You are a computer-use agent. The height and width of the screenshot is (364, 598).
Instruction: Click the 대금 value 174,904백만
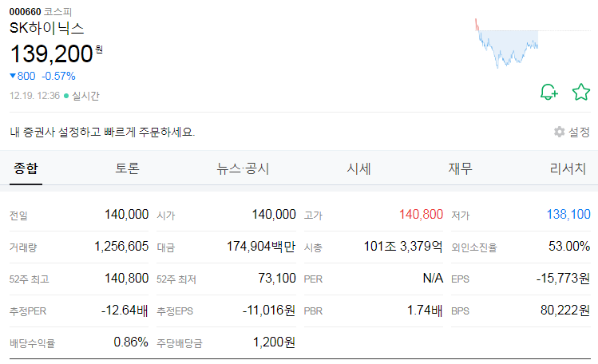click(x=261, y=246)
